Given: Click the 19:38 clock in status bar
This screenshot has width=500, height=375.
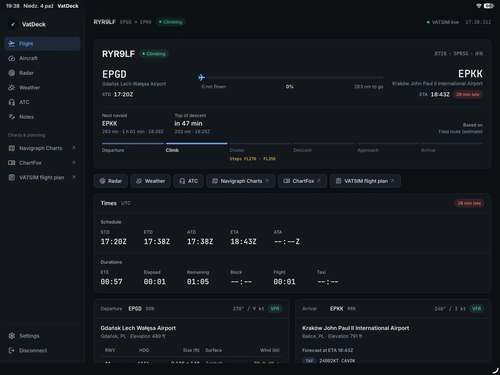Looking at the screenshot, I should (13, 6).
